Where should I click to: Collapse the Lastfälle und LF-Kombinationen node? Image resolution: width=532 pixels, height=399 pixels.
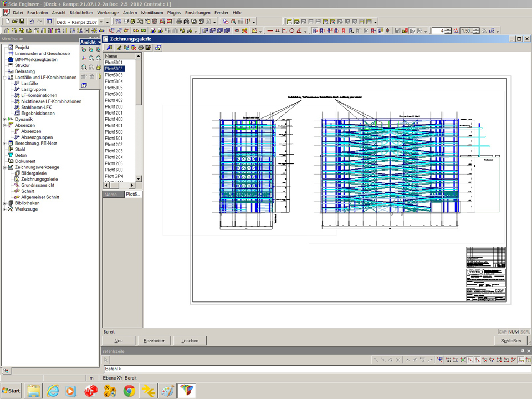coord(4,78)
